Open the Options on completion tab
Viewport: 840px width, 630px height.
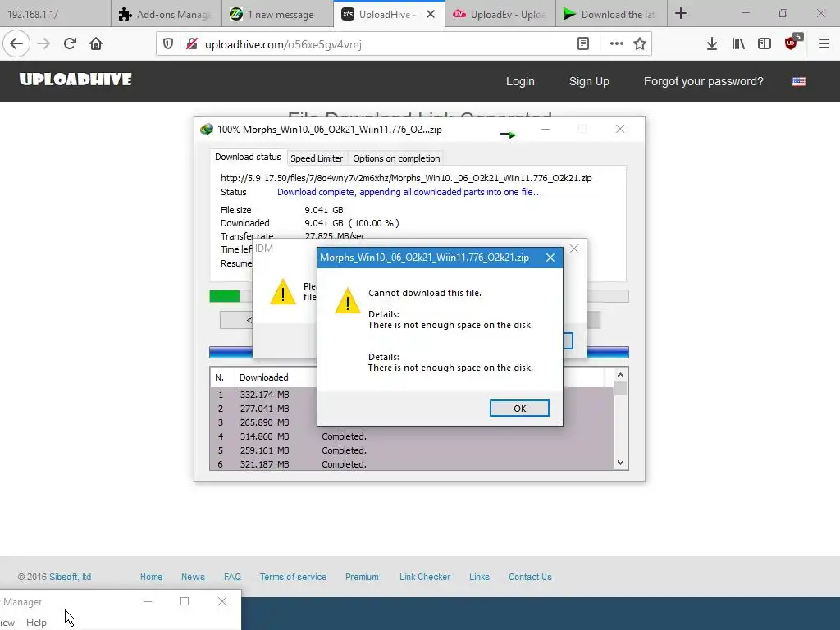[x=396, y=158]
